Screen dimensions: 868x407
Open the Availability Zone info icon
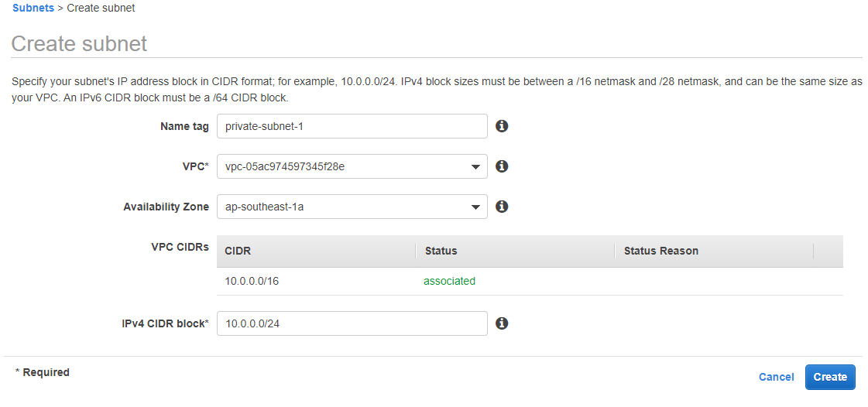point(502,207)
